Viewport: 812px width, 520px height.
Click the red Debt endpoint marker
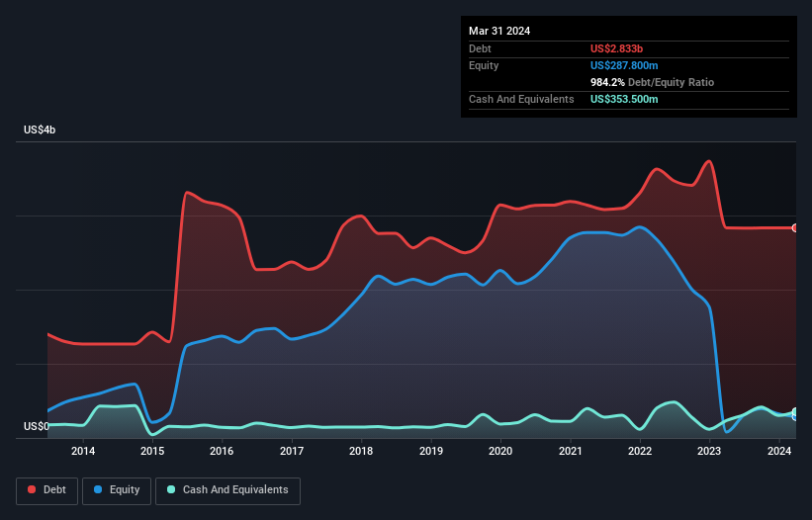point(795,227)
